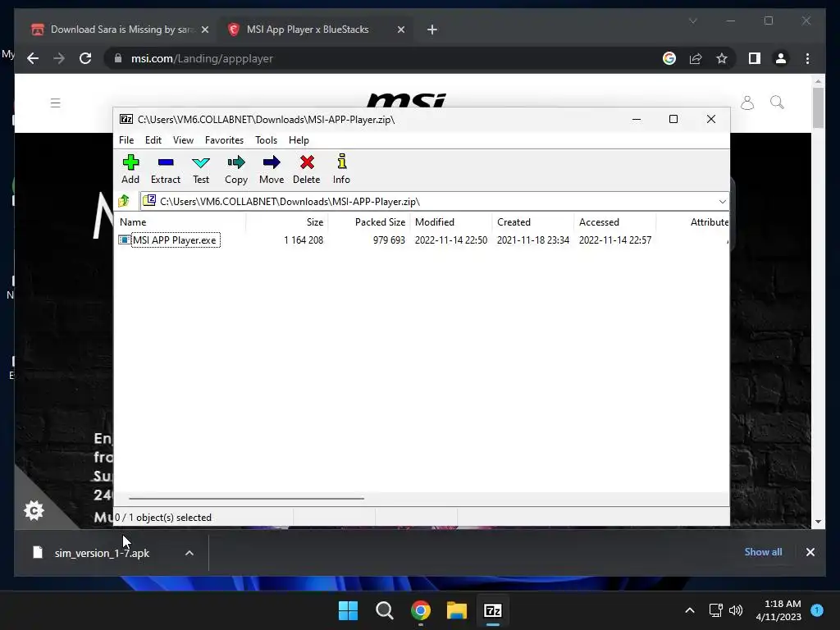Choose the Move toolbar icon
Screen dimensions: 840x630
tap(272, 169)
